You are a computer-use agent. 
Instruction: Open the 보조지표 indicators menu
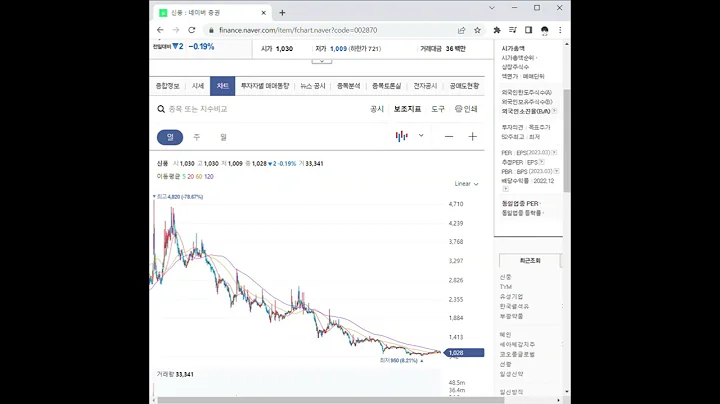point(407,109)
